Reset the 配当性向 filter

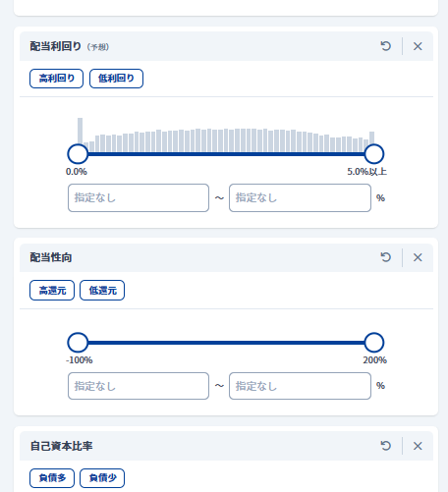pos(386,257)
